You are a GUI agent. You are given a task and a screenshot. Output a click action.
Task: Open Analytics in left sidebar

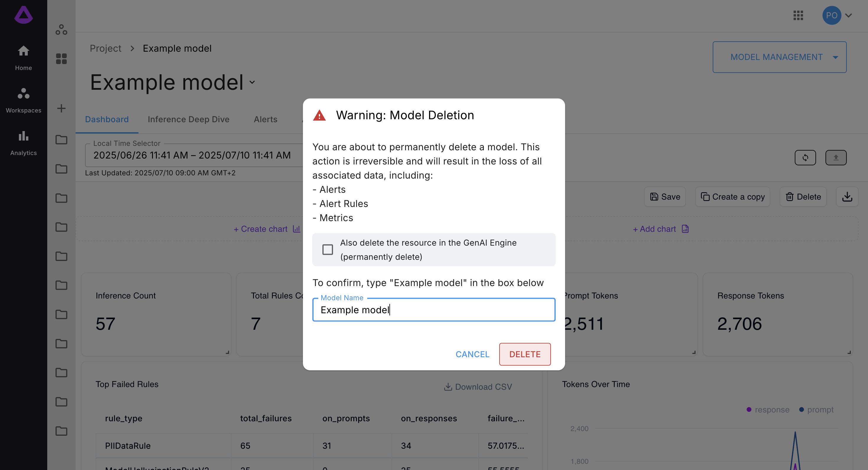(x=23, y=143)
